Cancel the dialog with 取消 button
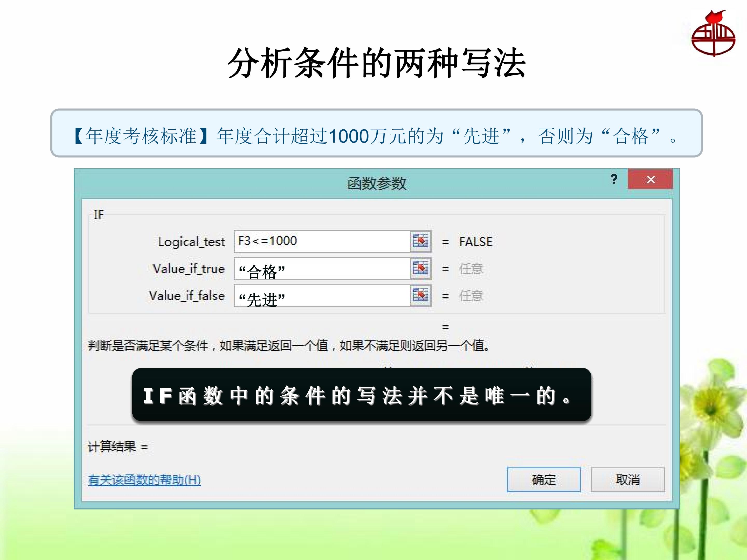Viewport: 747px width, 560px height. (627, 480)
